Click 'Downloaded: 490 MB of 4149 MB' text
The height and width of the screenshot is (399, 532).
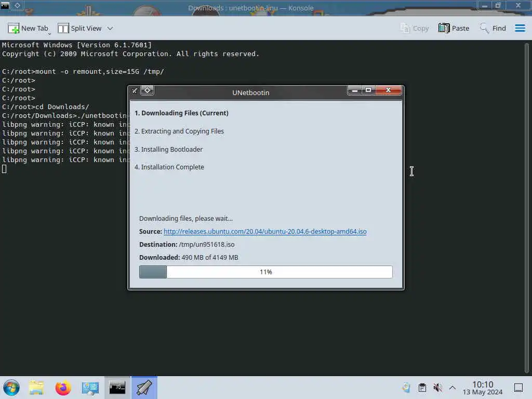[189, 258]
